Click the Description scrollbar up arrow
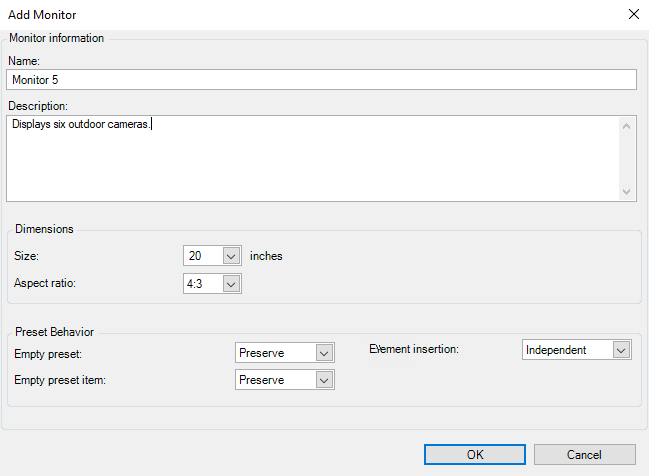 pos(627,126)
